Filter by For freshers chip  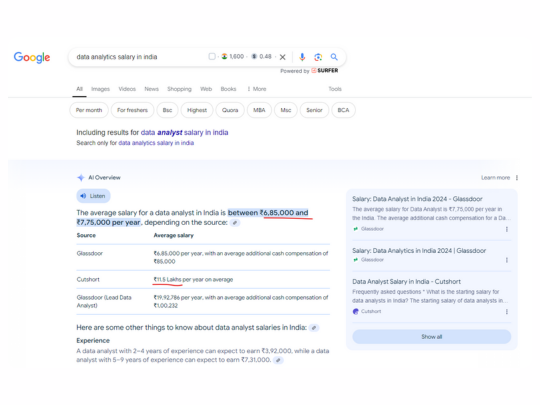[132, 110]
